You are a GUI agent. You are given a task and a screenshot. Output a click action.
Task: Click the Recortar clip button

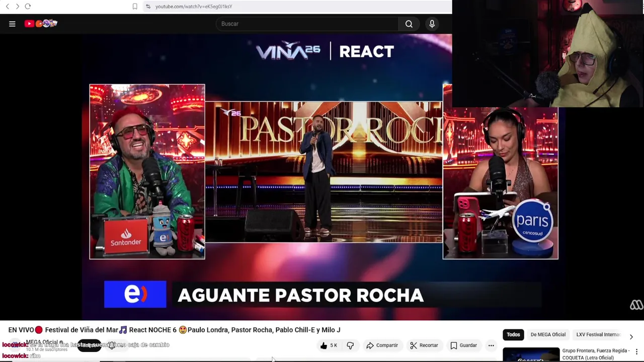tap(424, 345)
